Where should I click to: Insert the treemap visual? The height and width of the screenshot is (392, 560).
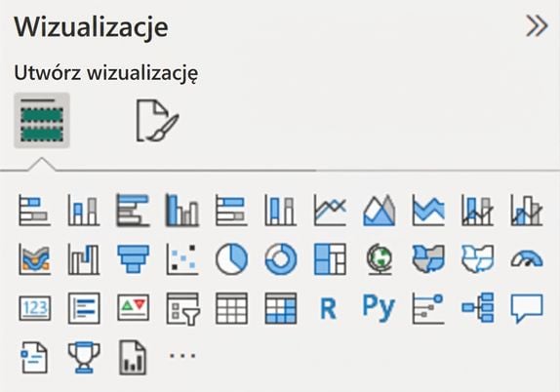pyautogui.click(x=330, y=258)
